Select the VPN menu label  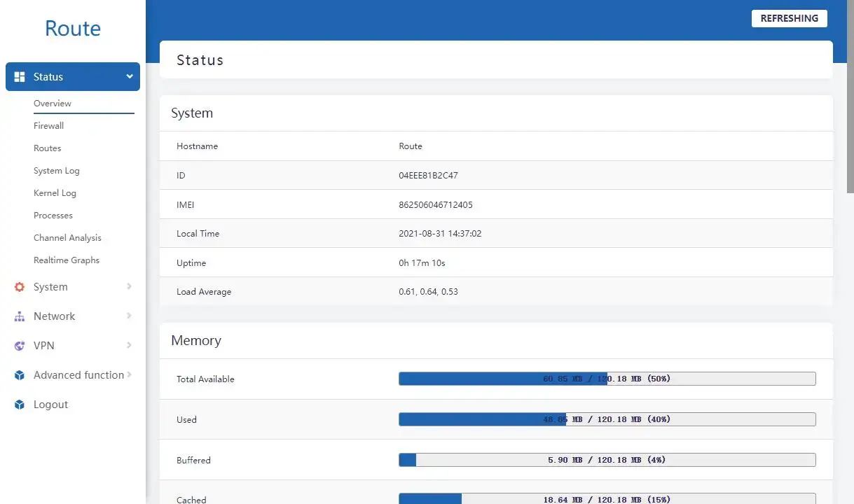pos(43,346)
